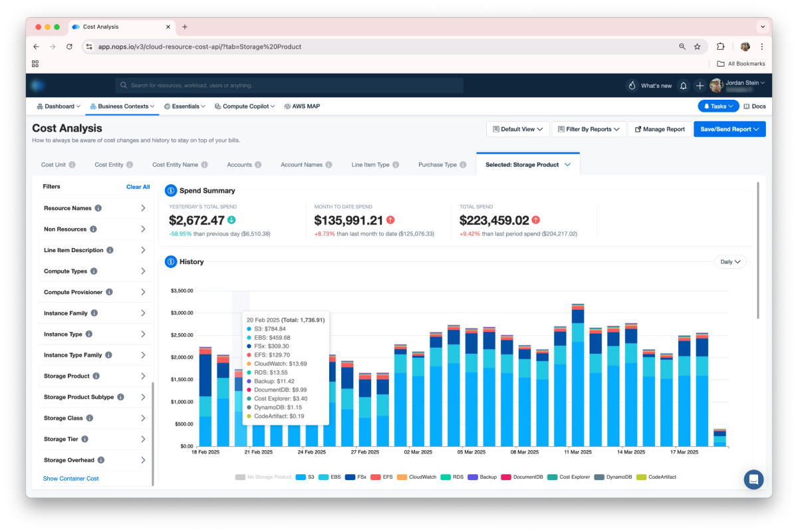Viewport: 798px width, 532px height.
Task: Click the info icon next to Cost Entity Name
Action: point(204,165)
